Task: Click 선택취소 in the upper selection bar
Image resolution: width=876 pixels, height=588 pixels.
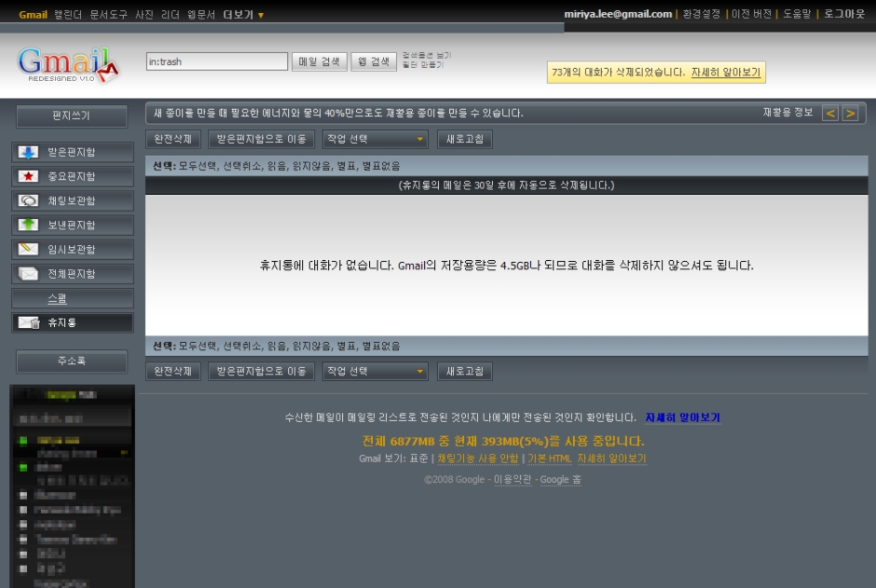Action: point(241,166)
